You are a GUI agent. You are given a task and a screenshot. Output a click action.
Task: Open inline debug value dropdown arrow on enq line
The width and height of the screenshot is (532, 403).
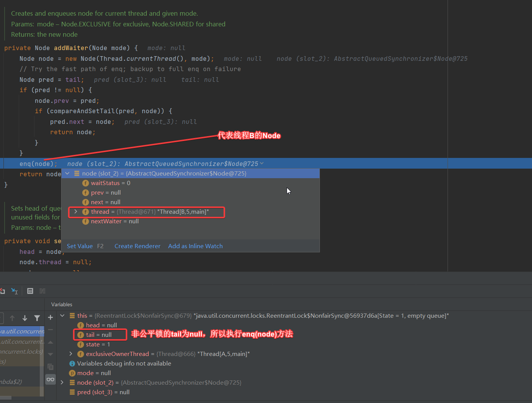262,164
